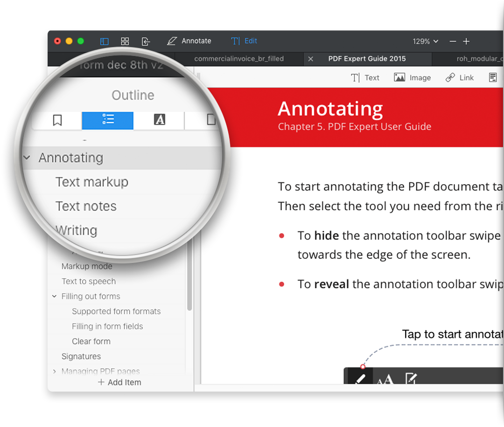The height and width of the screenshot is (427, 504).
Task: Select the Text editing tool
Action: (x=365, y=78)
